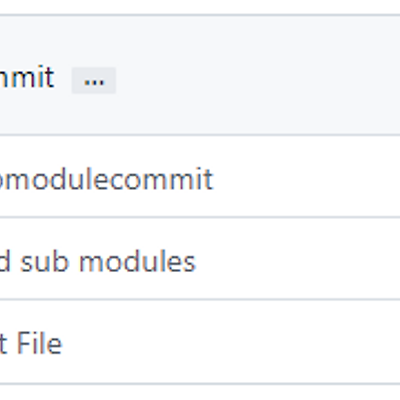The image size is (400, 400).
Task: Select the word 'File' in the last row
Action: tap(39, 343)
